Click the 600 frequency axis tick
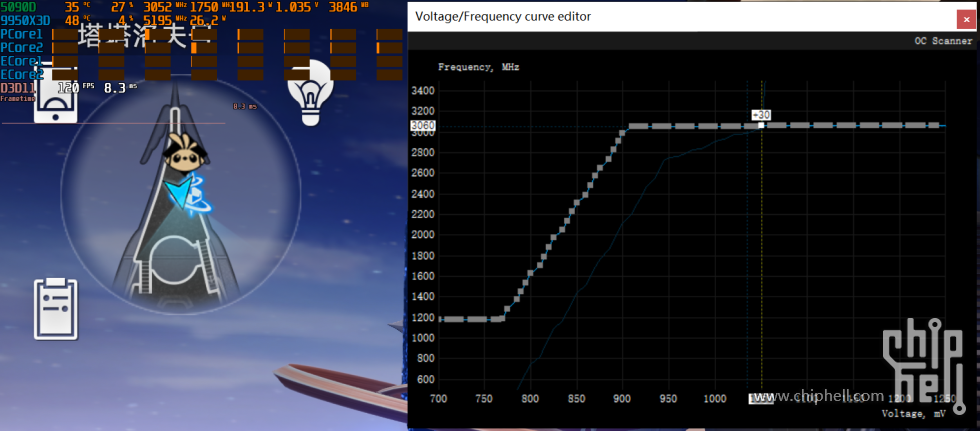980x431 pixels. 425,380
